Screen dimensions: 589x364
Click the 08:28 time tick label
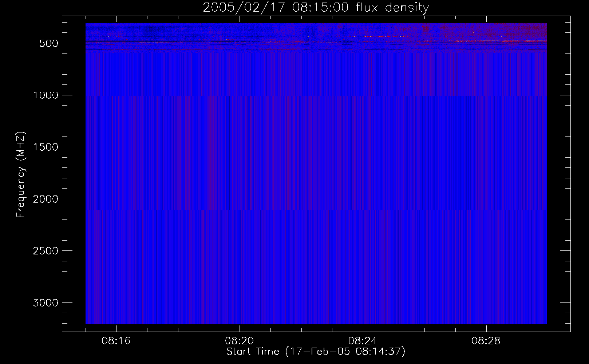[486, 341]
